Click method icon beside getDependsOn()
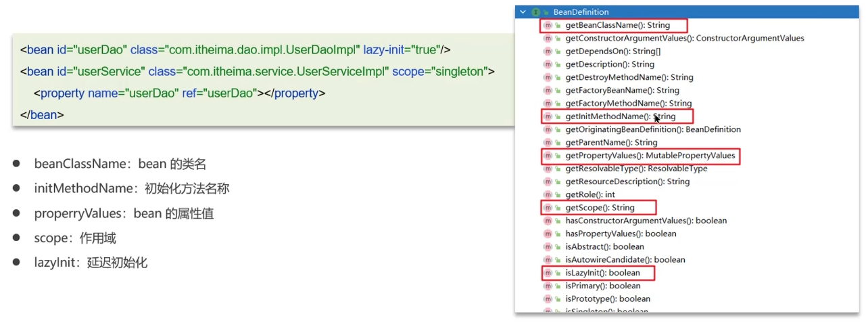The width and height of the screenshot is (868, 331). (x=548, y=51)
